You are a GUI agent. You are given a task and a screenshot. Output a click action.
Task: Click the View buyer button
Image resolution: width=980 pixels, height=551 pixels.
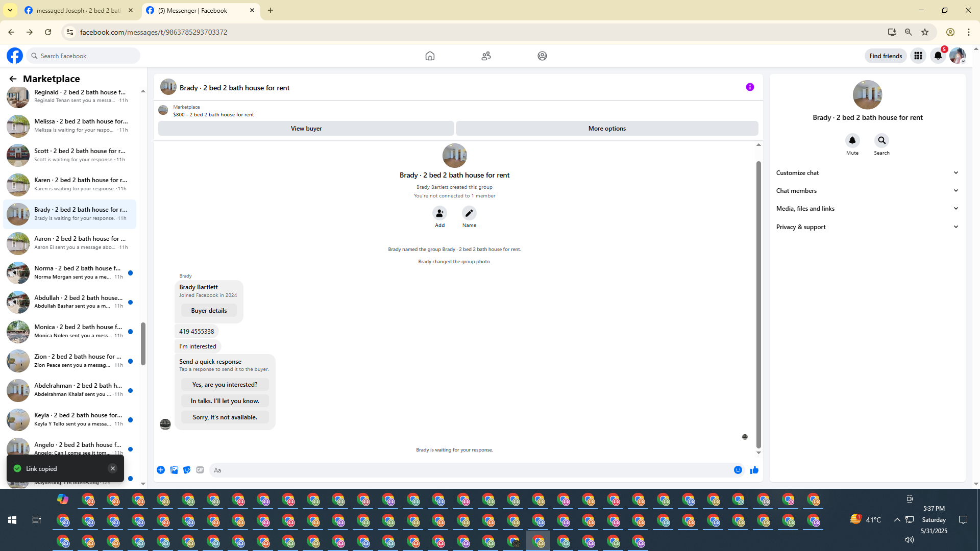[306, 129]
